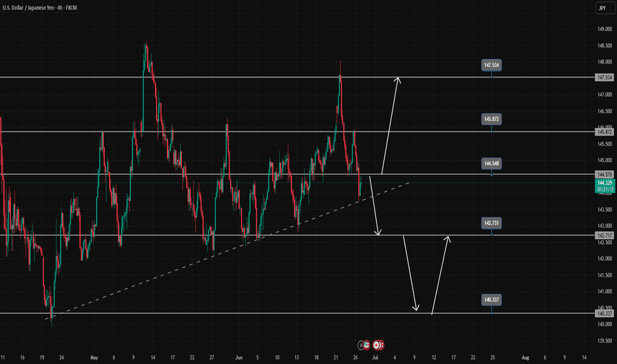
Task: Select the 144.548 callout label on chart
Action: (x=491, y=163)
